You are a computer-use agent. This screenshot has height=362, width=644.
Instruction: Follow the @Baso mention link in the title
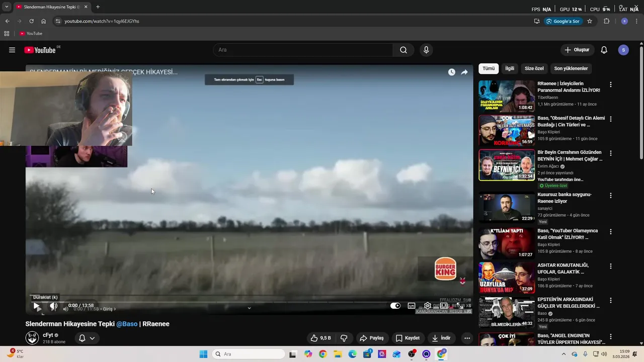[127, 324]
